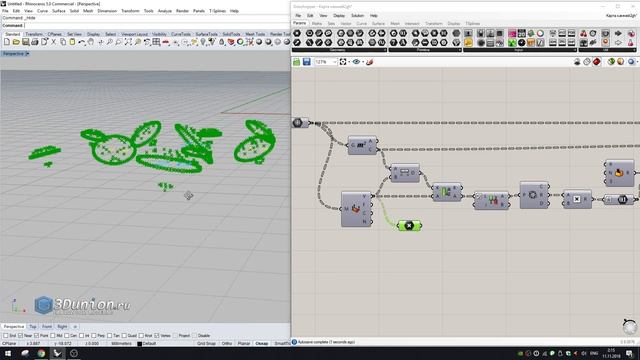The image size is (640, 360).
Task: Click the padlock Lock objects icon
Action: (221, 42)
